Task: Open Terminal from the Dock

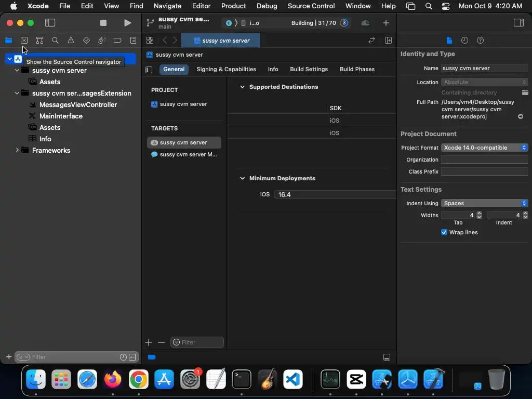Action: (241, 379)
